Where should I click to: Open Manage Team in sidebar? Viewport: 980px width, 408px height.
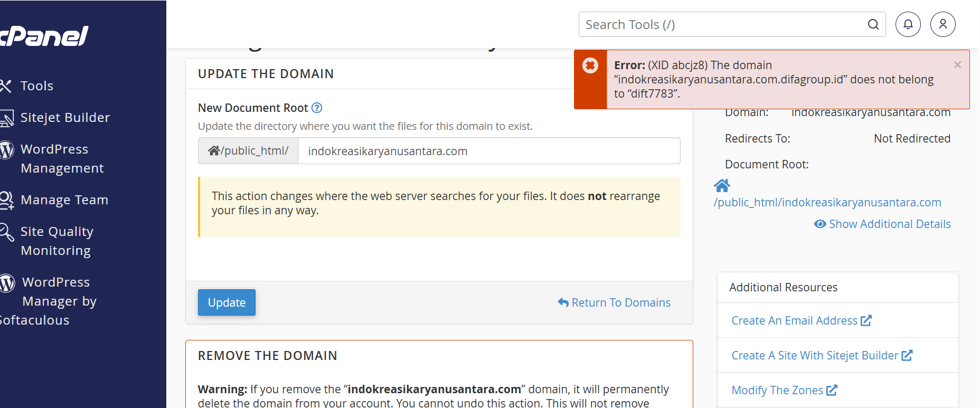(x=64, y=200)
